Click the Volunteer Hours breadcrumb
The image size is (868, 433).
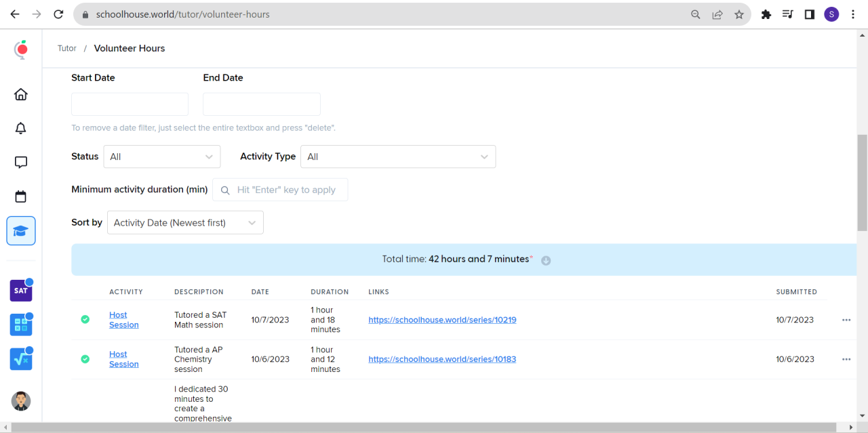coord(130,48)
